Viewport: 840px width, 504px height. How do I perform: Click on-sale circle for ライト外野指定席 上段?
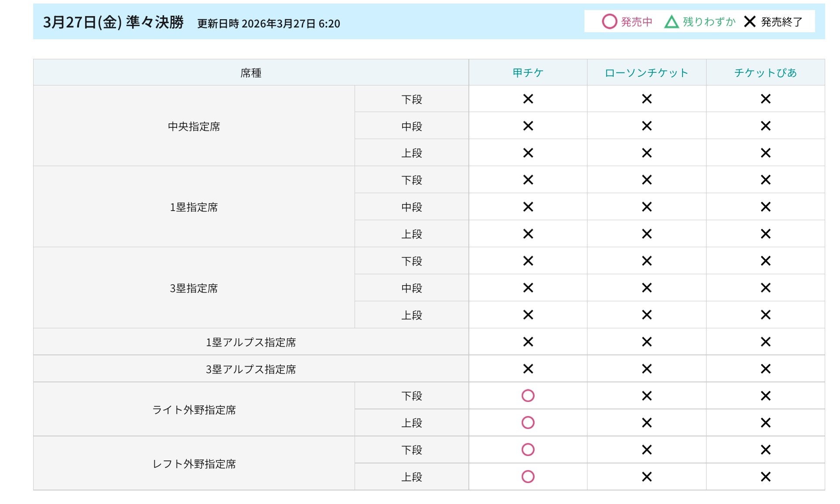click(x=528, y=422)
